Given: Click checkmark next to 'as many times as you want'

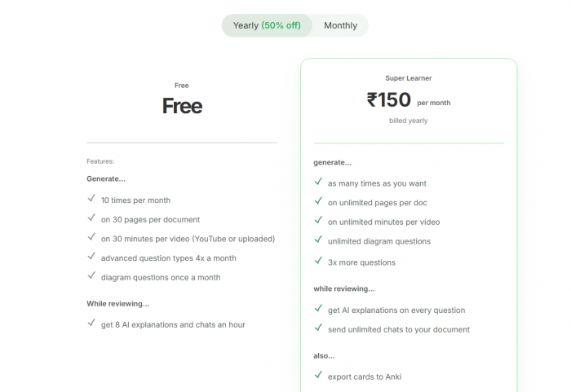Looking at the screenshot, I should [318, 183].
